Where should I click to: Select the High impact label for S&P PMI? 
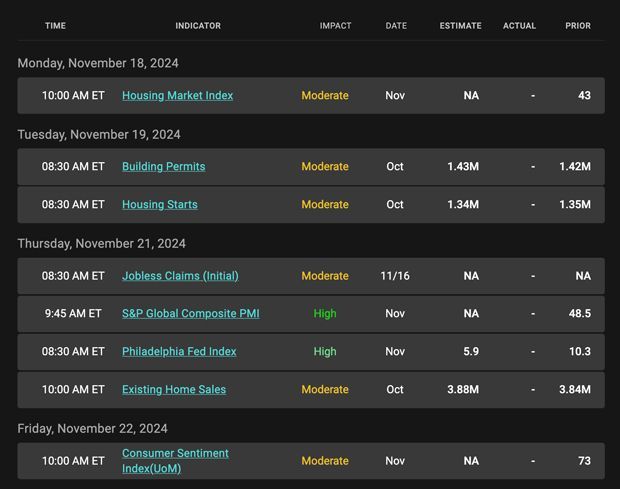[x=325, y=313]
